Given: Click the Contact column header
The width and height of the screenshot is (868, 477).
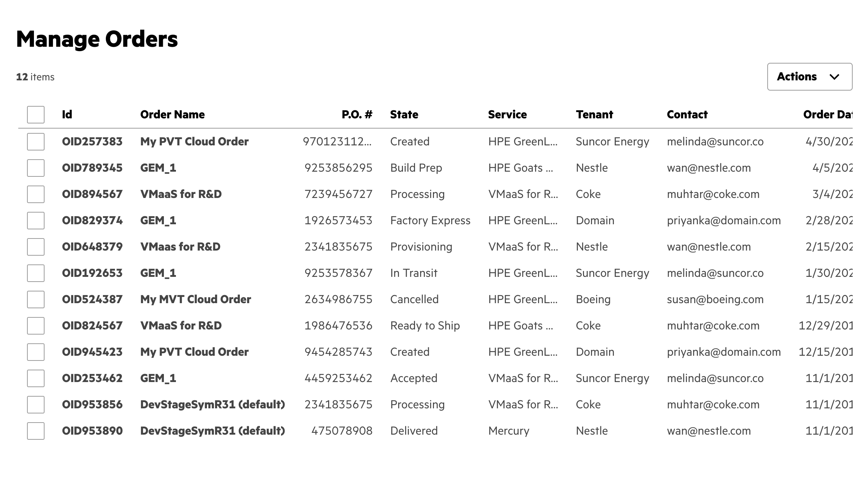Looking at the screenshot, I should [687, 115].
